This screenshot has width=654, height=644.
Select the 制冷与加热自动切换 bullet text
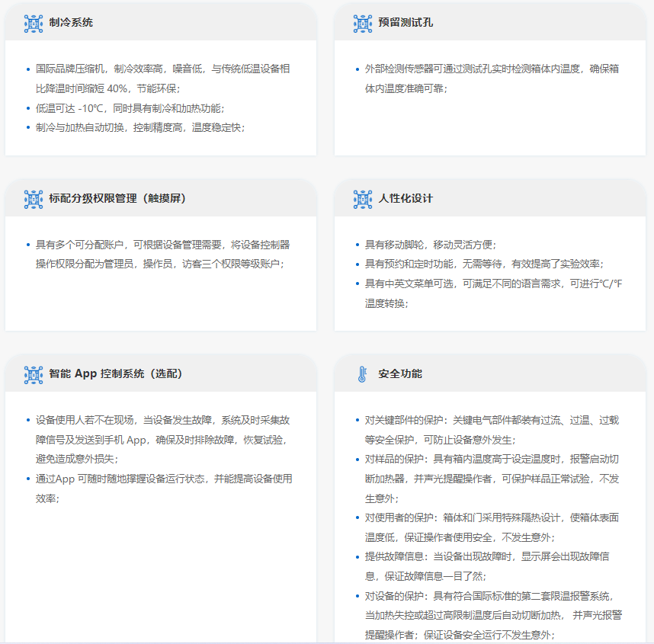pos(140,127)
